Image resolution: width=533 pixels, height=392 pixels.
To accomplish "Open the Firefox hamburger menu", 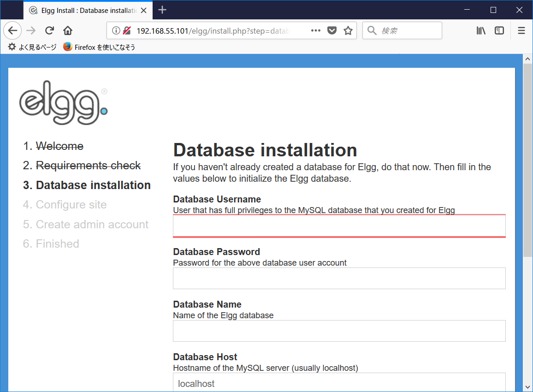I will pos(521,30).
